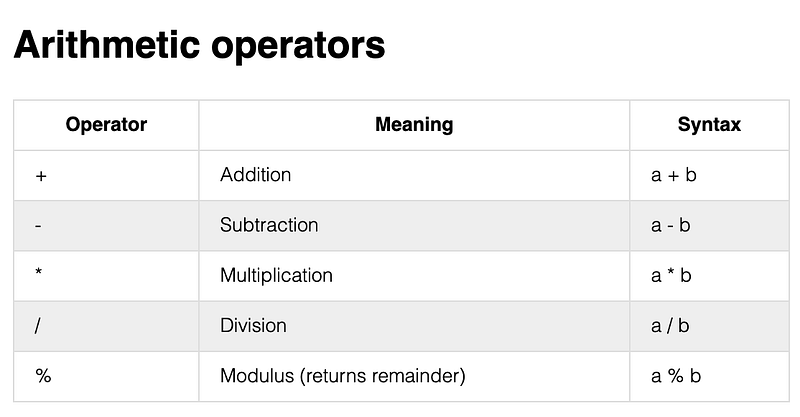Click Modulus (returns remainder) text
The width and height of the screenshot is (800, 417).
point(343,376)
